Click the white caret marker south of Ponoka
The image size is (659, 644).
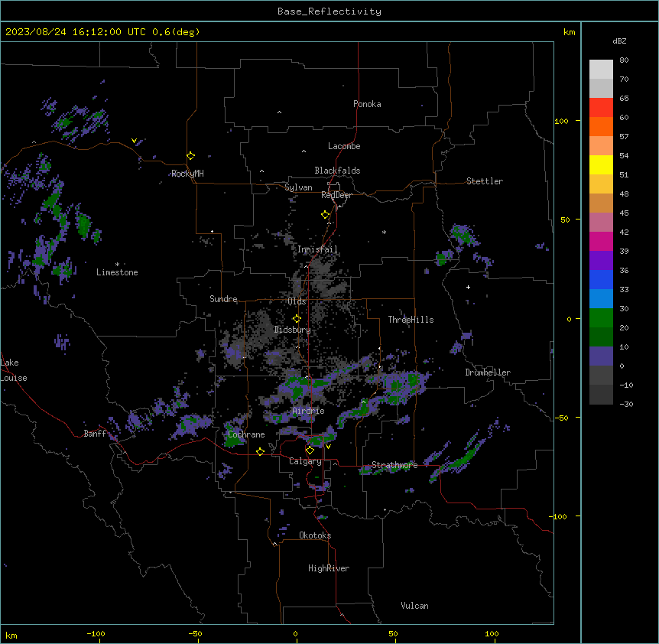(280, 112)
